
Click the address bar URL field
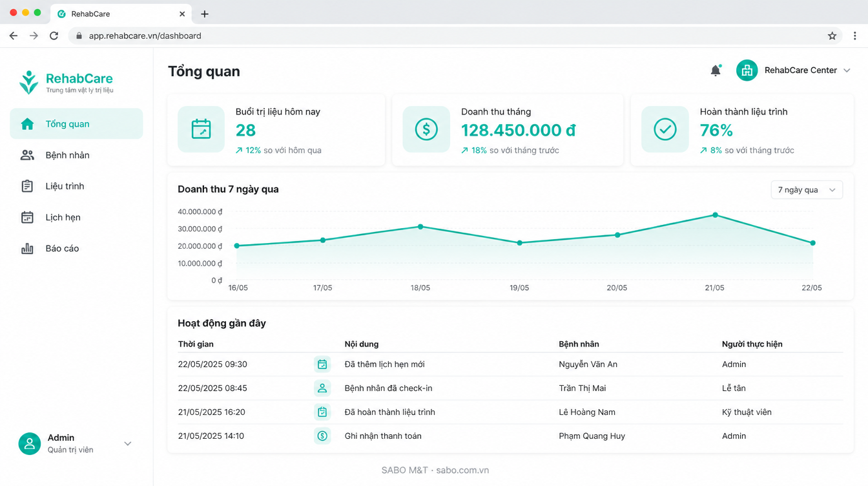[x=455, y=36]
